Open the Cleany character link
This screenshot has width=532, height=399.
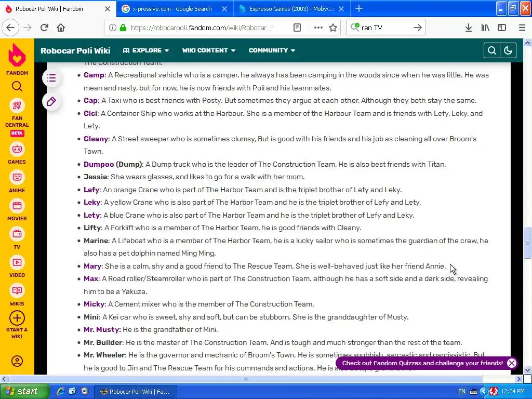(96, 139)
